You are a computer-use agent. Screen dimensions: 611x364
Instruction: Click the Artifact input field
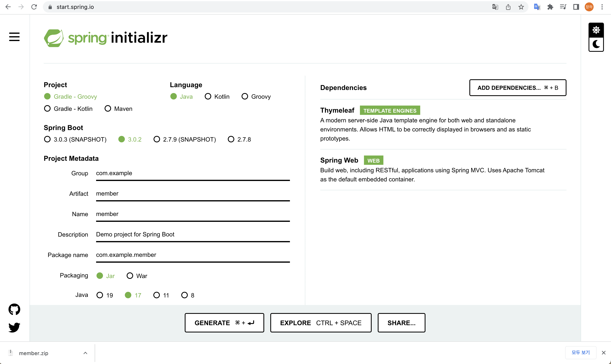193,194
